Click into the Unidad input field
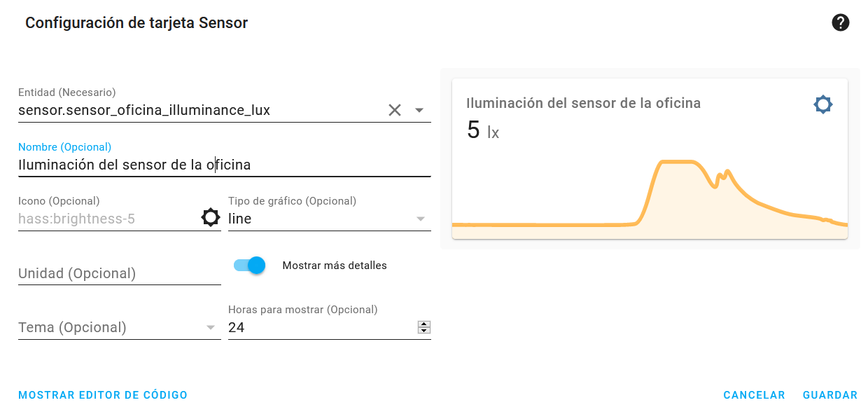The height and width of the screenshot is (412, 868). (x=119, y=273)
